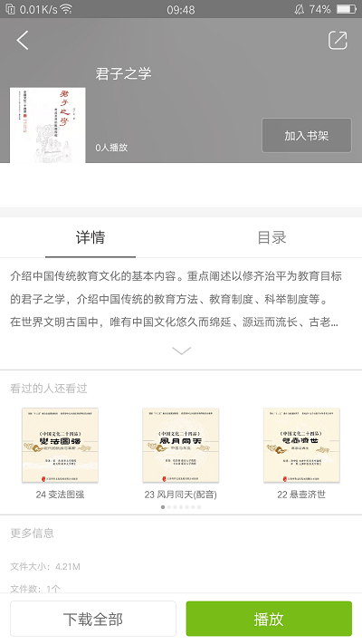Tap the truncated description text paragraph
The width and height of the screenshot is (362, 644).
176,299
